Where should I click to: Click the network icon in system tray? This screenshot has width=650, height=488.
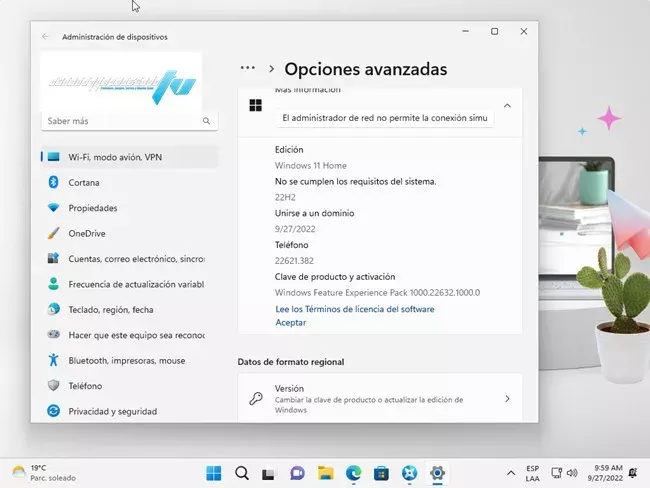coord(556,473)
